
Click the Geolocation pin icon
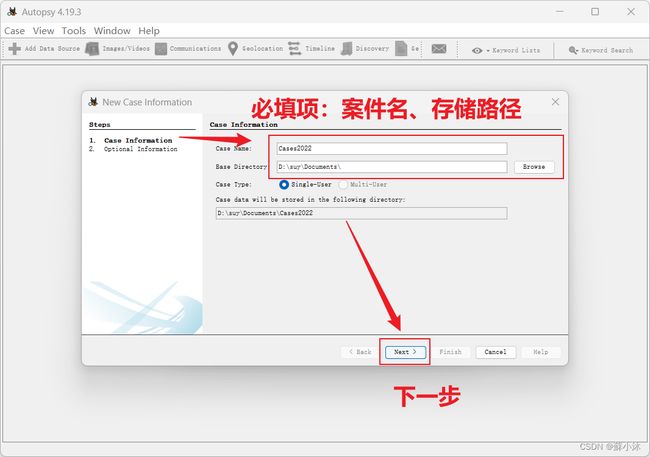point(233,49)
